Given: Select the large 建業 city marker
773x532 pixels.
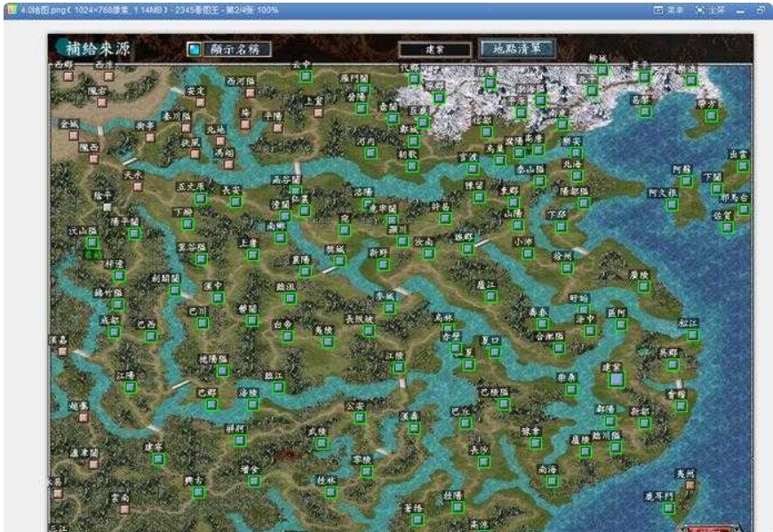Looking at the screenshot, I should (617, 379).
